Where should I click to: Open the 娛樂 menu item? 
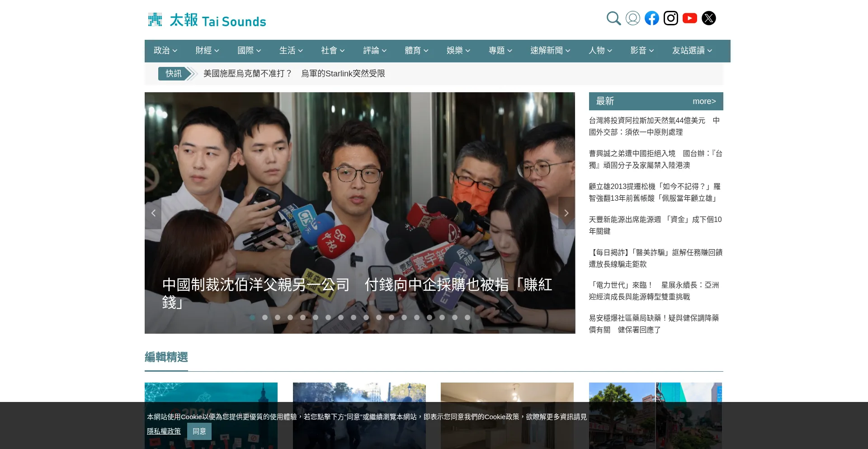[458, 51]
